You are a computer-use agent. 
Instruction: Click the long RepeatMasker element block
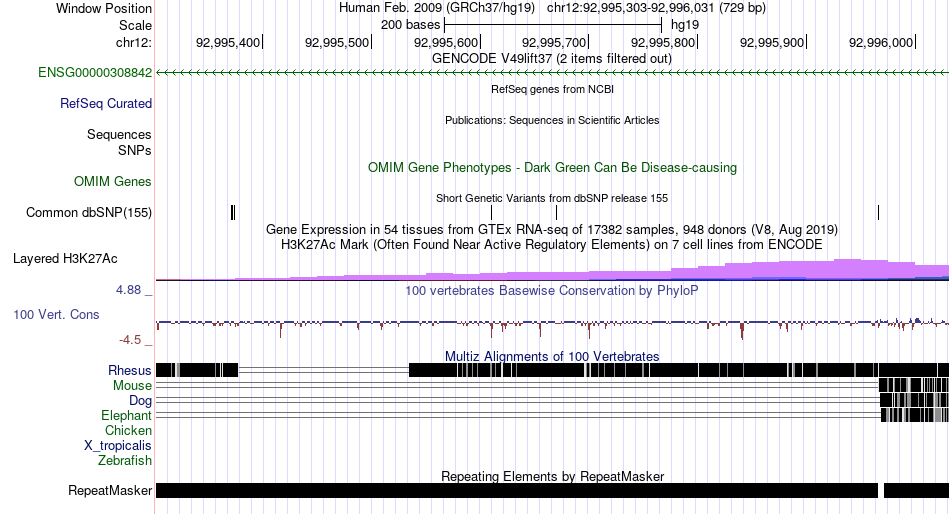(x=517, y=490)
